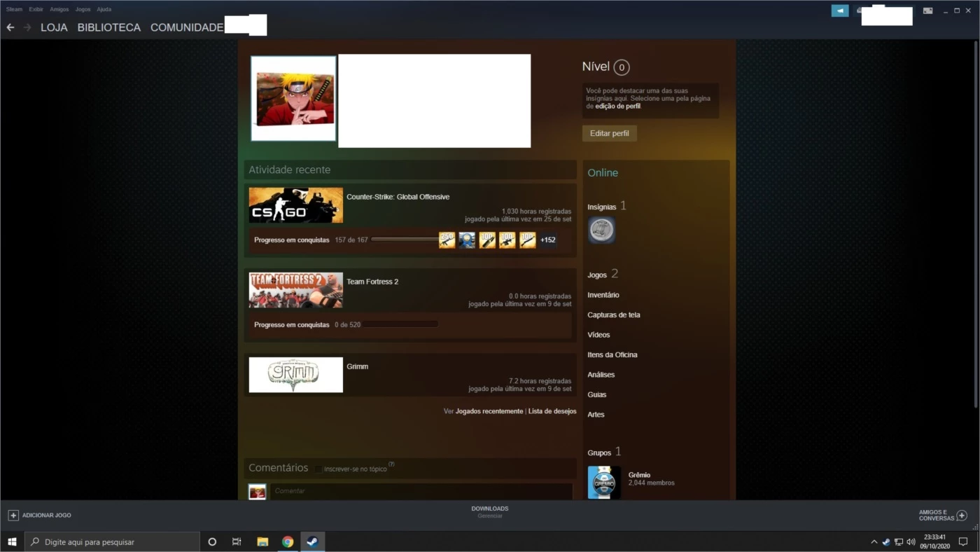Click the help question mark near Inscrever-se
This screenshot has height=552, width=980.
(391, 464)
